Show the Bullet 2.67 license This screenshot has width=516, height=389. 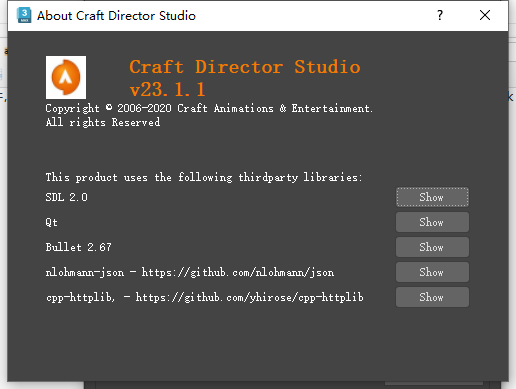432,247
